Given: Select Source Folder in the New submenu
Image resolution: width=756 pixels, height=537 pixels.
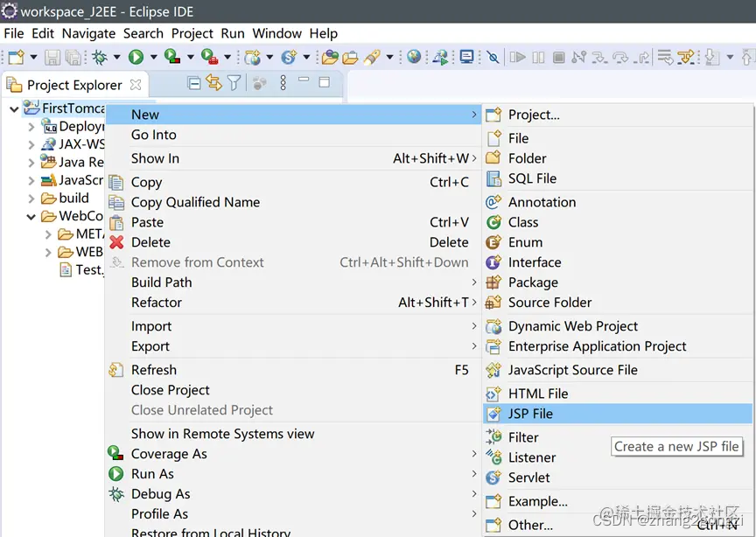Looking at the screenshot, I should pyautogui.click(x=618, y=303).
